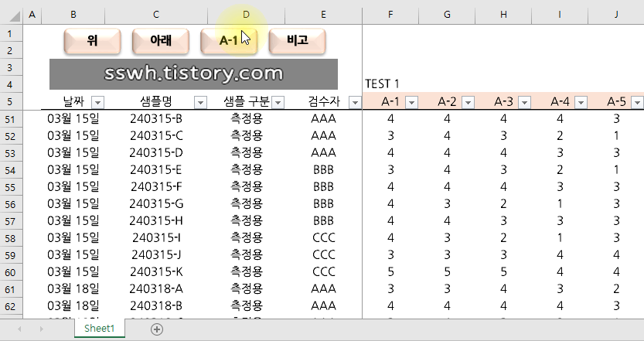Select cell with 240315-G
Screen dimensions: 644x341
pos(156,204)
